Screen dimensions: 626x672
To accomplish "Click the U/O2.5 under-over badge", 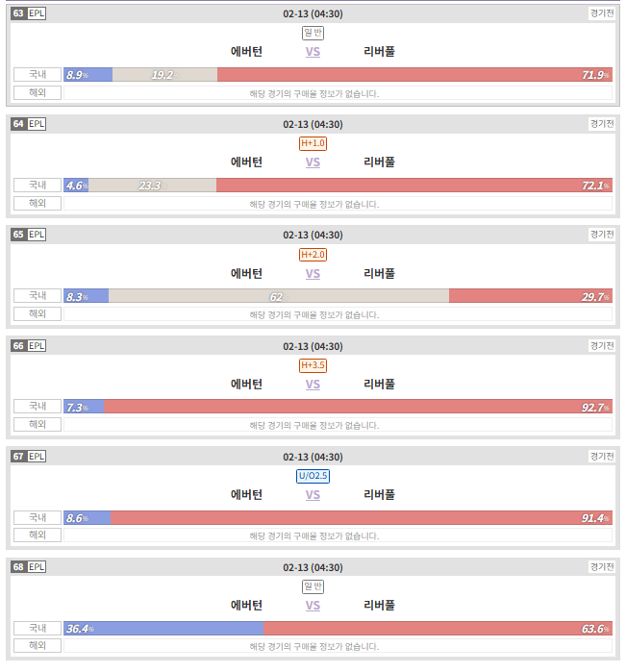I will pyautogui.click(x=313, y=476).
